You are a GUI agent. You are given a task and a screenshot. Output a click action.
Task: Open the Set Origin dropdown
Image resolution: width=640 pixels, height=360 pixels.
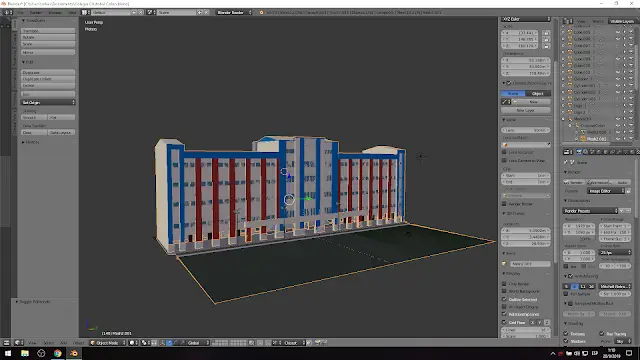click(x=48, y=102)
